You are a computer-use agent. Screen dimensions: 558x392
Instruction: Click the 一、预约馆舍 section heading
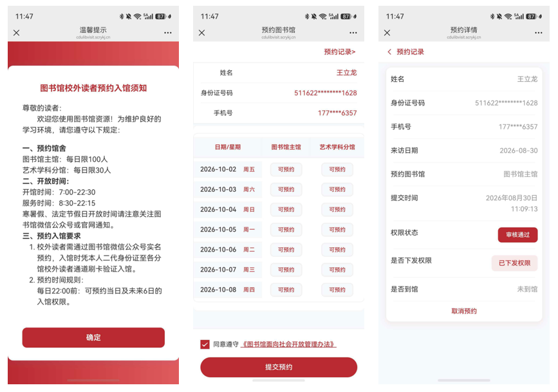point(44,148)
